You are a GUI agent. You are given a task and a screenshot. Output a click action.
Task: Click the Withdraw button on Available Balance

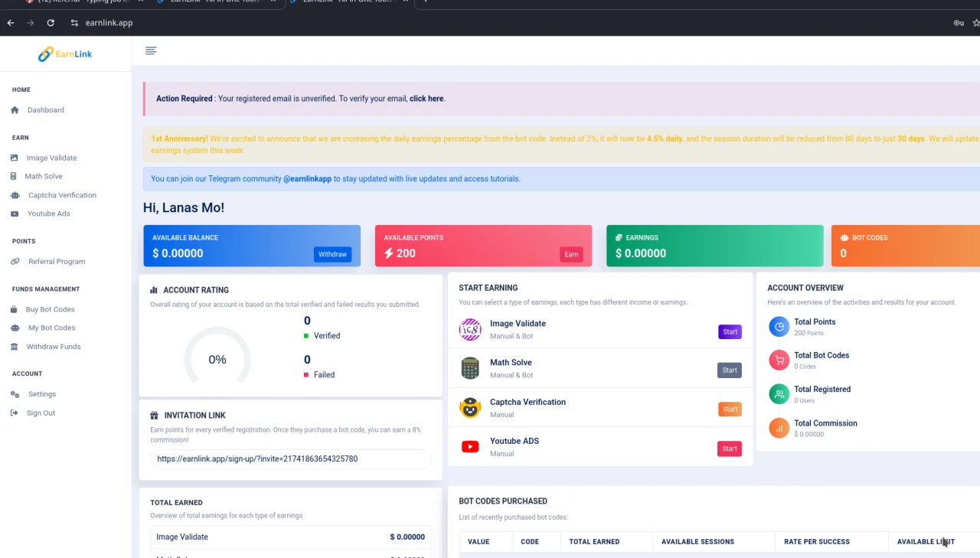[x=333, y=254]
